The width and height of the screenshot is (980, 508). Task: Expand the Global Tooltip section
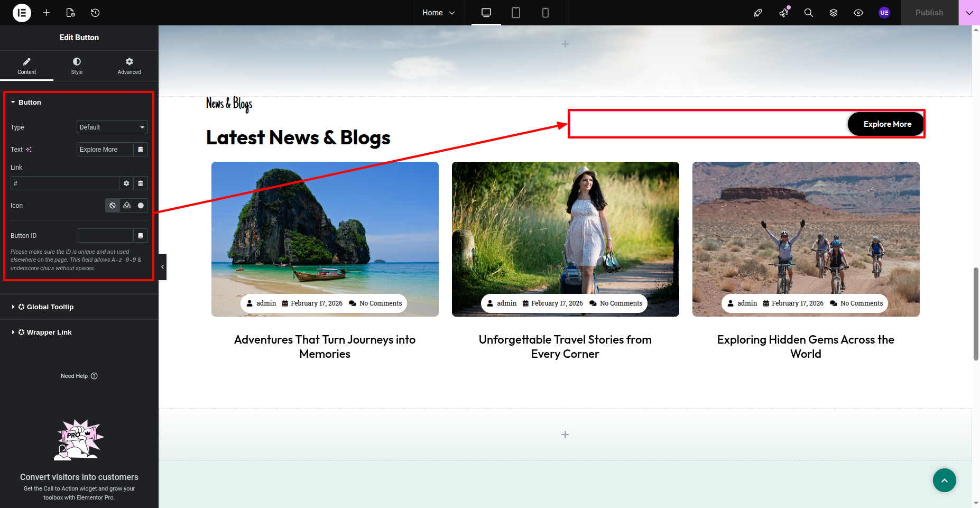pos(50,307)
